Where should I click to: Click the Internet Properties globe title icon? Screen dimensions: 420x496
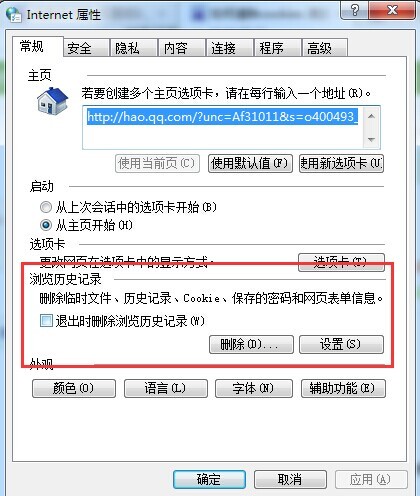click(x=14, y=14)
